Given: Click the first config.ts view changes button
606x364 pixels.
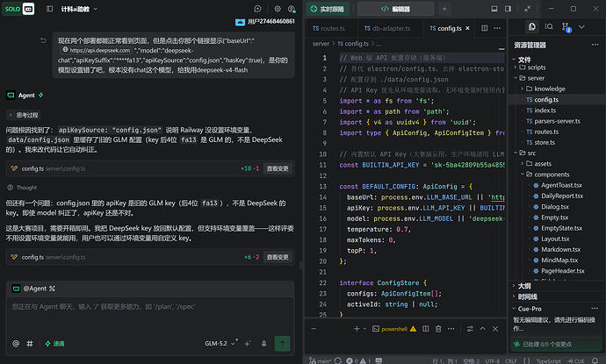Looking at the screenshot, I should pos(278,168).
